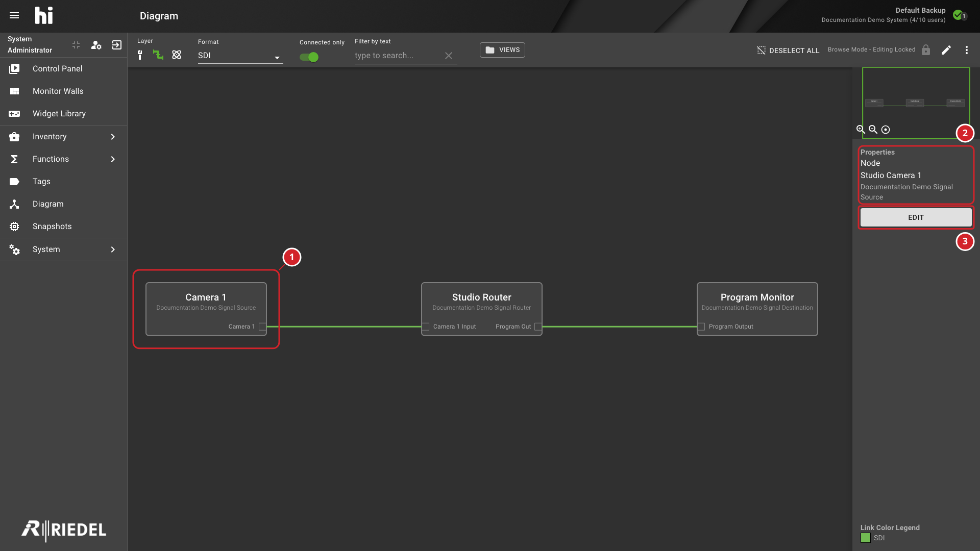
Task: Open the hamburger main menu
Action: tap(14, 15)
